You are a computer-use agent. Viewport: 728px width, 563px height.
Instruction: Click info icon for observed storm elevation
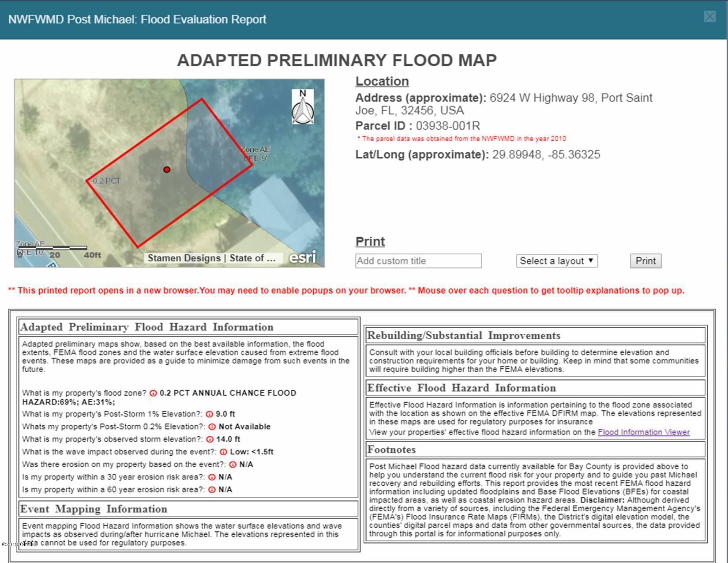[210, 439]
